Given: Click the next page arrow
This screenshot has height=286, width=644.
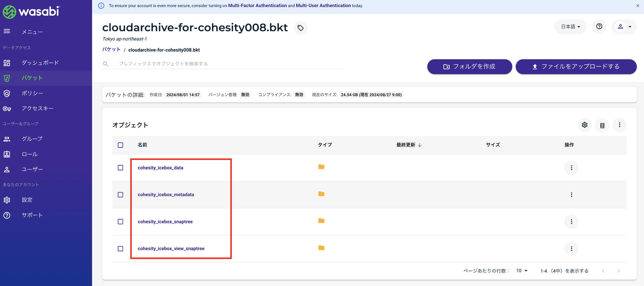Looking at the screenshot, I should point(618,271).
